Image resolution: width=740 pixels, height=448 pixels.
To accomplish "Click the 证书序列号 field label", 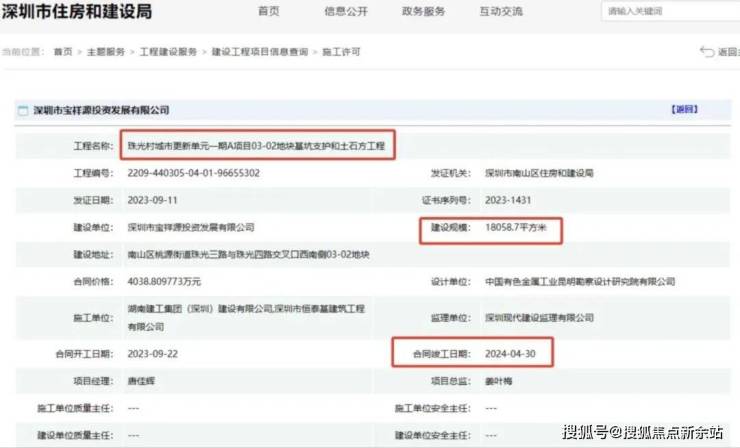I will pyautogui.click(x=446, y=200).
